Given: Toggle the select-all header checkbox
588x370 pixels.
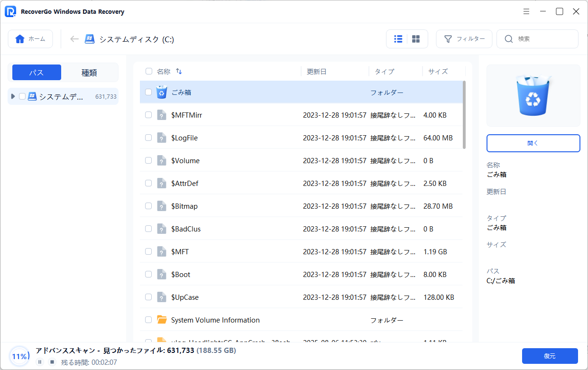Looking at the screenshot, I should (x=148, y=72).
